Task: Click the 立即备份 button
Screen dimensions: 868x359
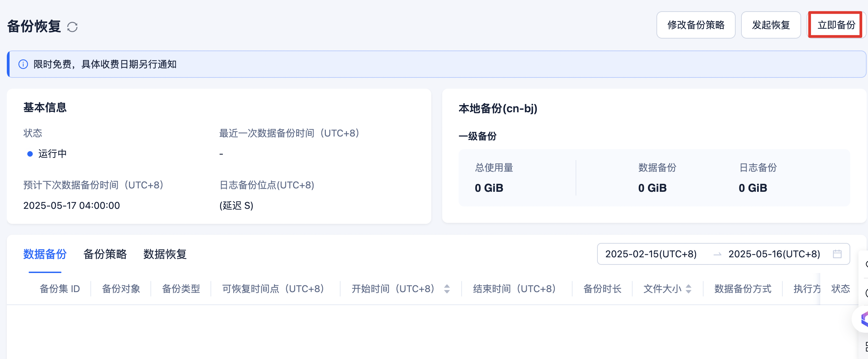Action: coord(836,25)
